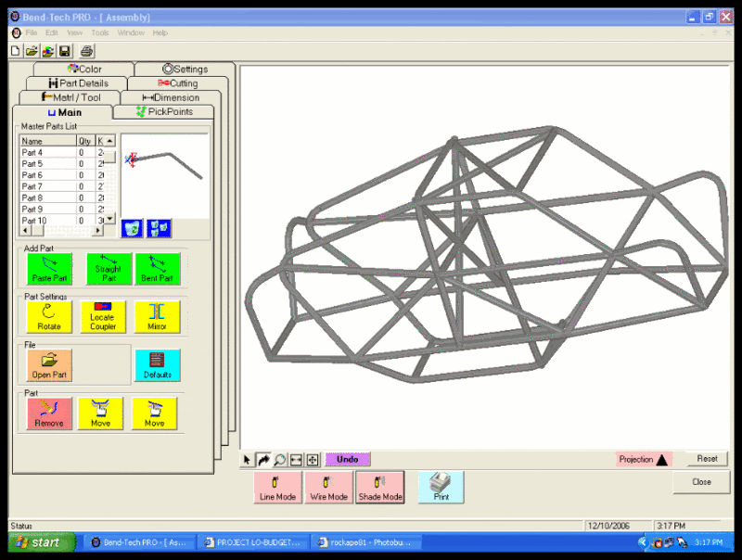Click the large cyan Print button
The image size is (742, 560).
(x=441, y=487)
